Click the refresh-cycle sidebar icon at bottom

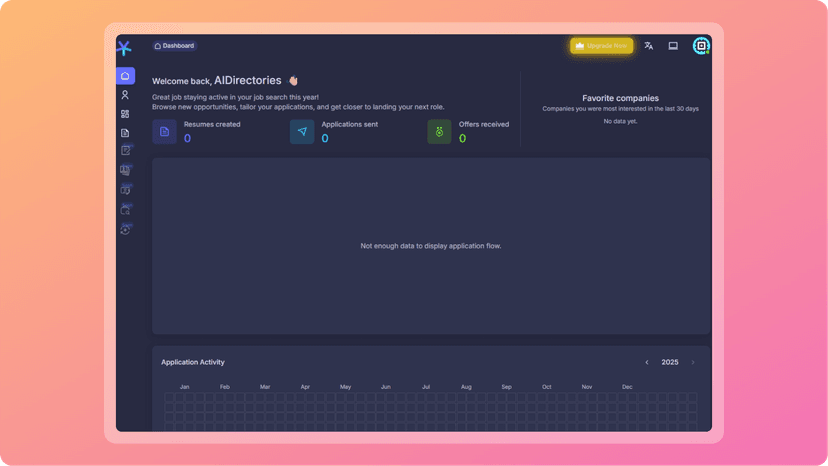coord(125,230)
